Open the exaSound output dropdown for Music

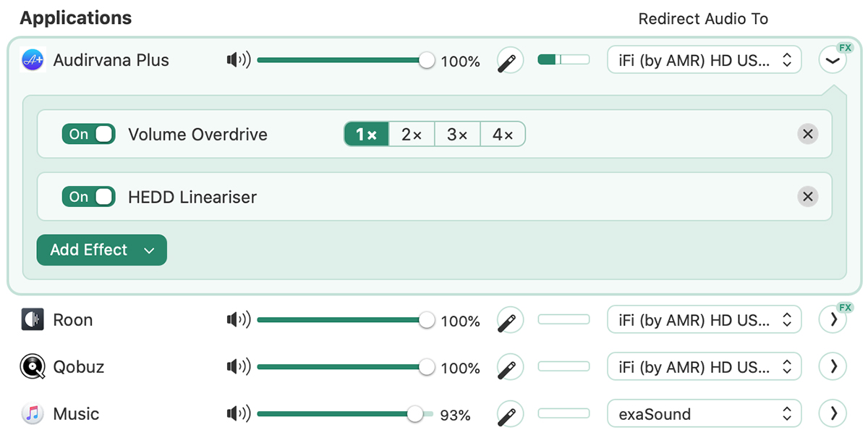[x=705, y=414]
